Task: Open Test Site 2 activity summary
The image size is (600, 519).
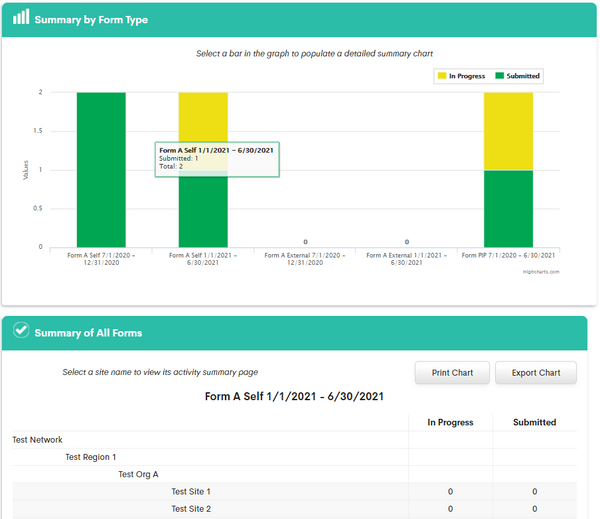Action: [191, 509]
